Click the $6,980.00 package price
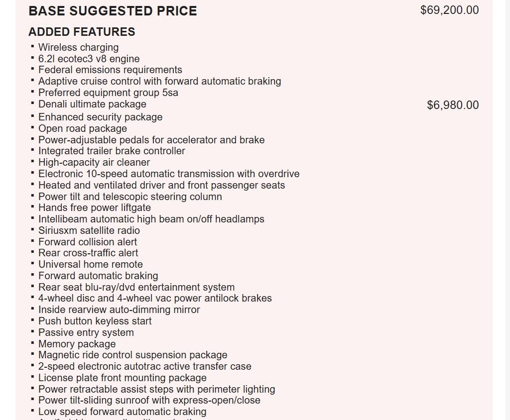The width and height of the screenshot is (510, 420). (x=453, y=105)
